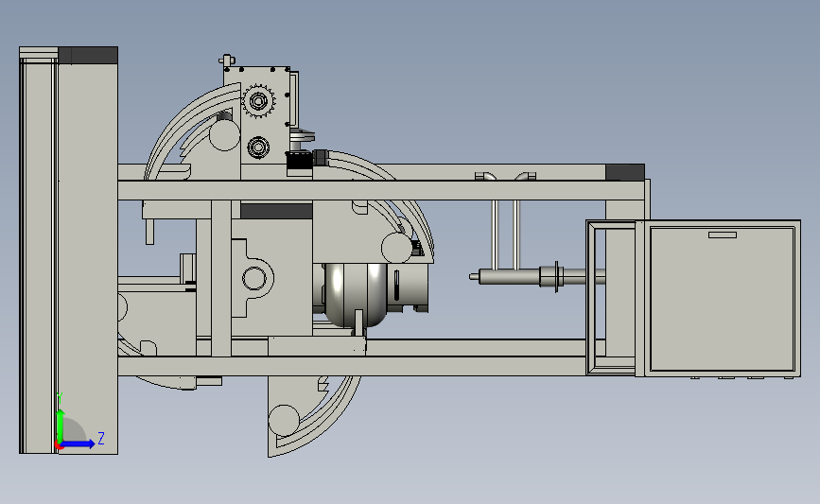
Task: Select the dark end cap on the upper rail
Action: click(625, 172)
